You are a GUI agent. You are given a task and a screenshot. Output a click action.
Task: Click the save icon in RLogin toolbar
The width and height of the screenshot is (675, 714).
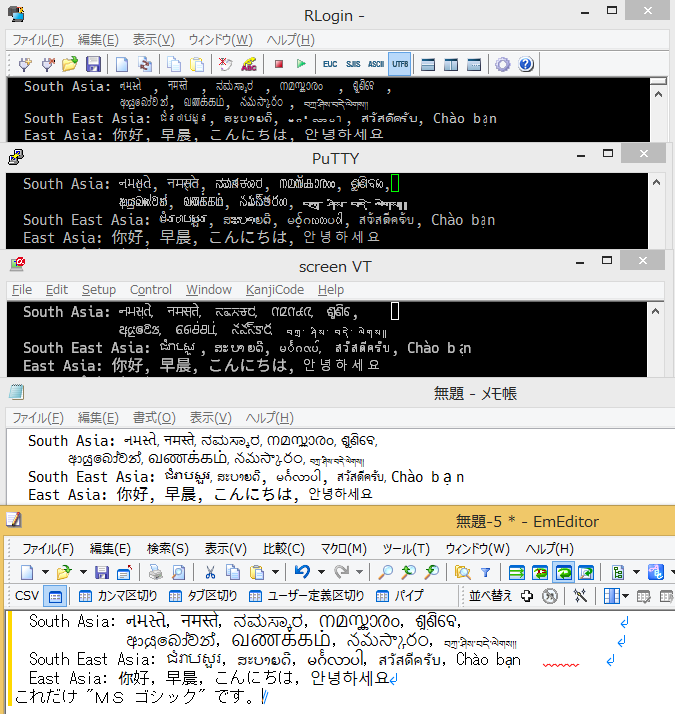93,64
